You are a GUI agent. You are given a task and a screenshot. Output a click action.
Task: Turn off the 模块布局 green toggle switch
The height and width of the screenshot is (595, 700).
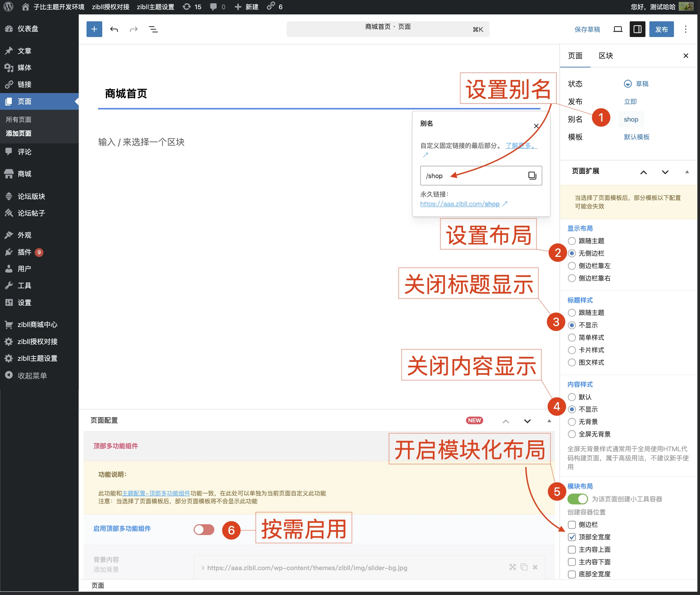click(577, 499)
